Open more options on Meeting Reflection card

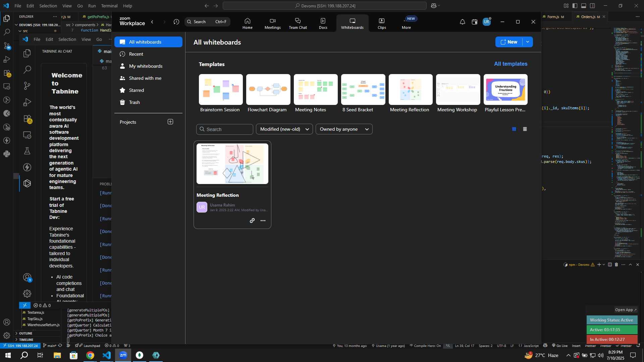pyautogui.click(x=263, y=221)
